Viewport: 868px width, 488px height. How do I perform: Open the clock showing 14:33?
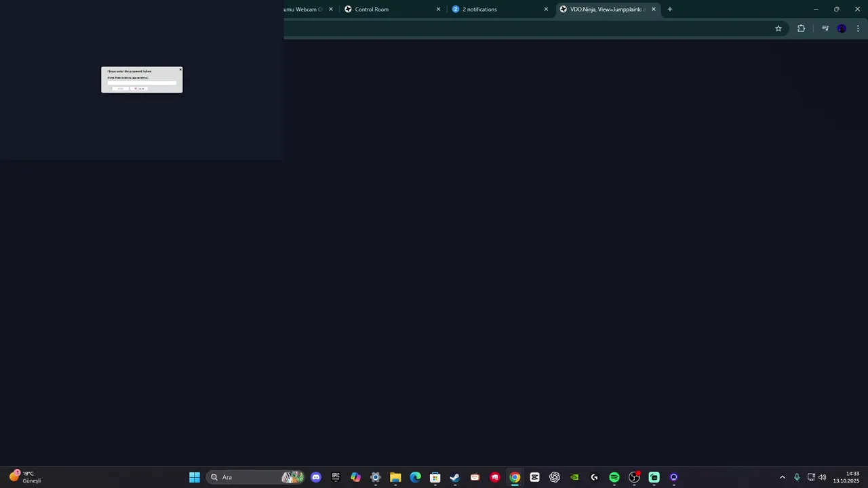click(847, 477)
